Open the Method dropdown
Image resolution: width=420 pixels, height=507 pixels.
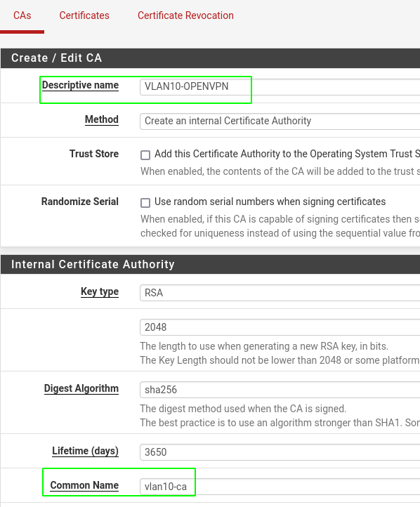pyautogui.click(x=280, y=121)
